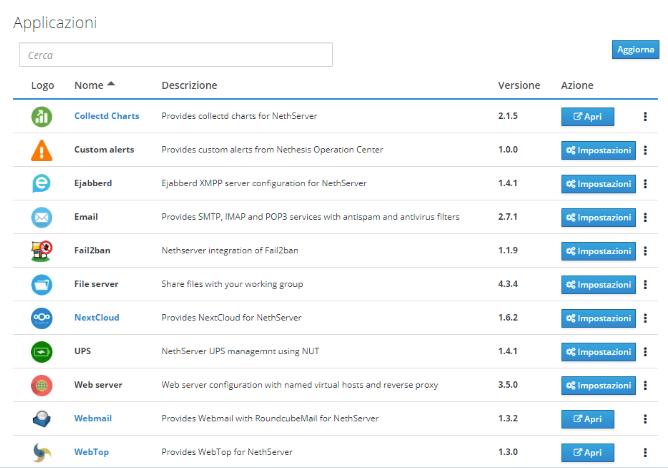Sort the table by Nome column
668x468 pixels.
94,85
